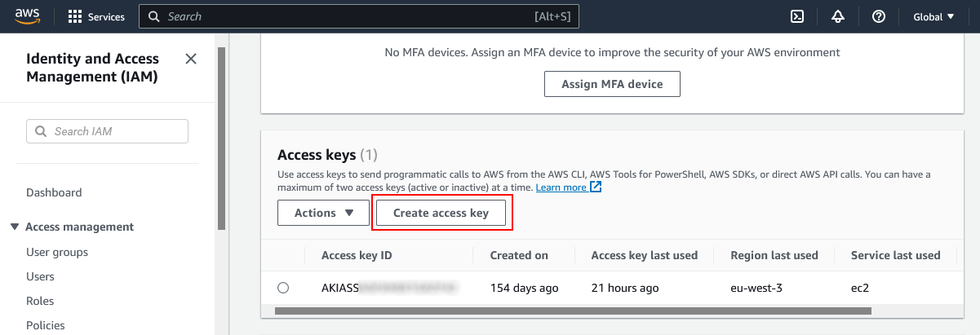
Task: Click the Assign MFA device button
Action: (612, 84)
